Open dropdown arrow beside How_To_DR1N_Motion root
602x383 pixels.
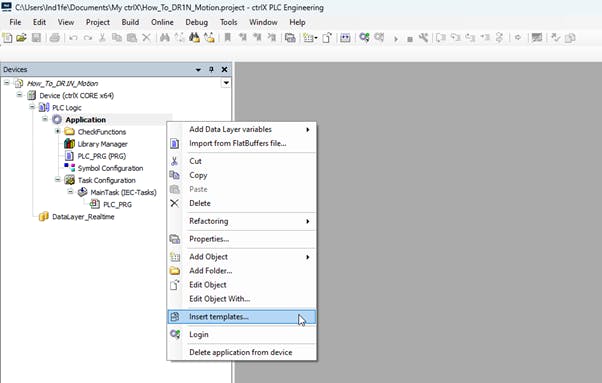point(226,83)
